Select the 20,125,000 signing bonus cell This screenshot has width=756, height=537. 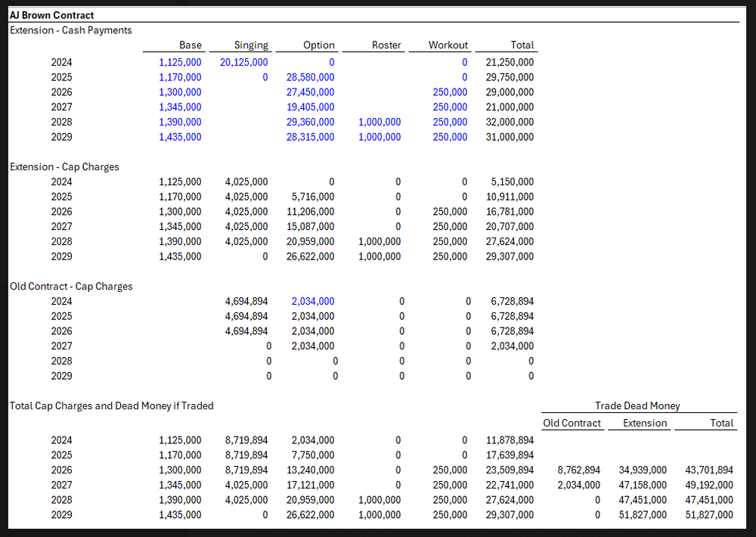coord(243,63)
